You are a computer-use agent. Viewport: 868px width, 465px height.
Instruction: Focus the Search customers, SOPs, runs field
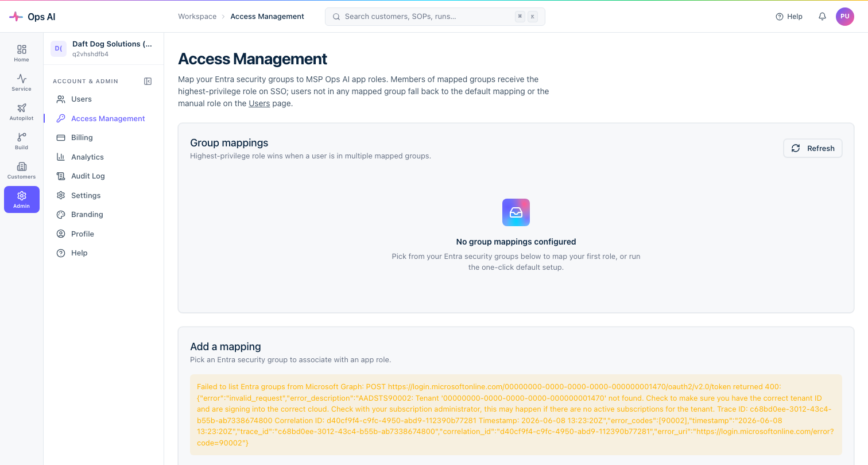point(435,17)
